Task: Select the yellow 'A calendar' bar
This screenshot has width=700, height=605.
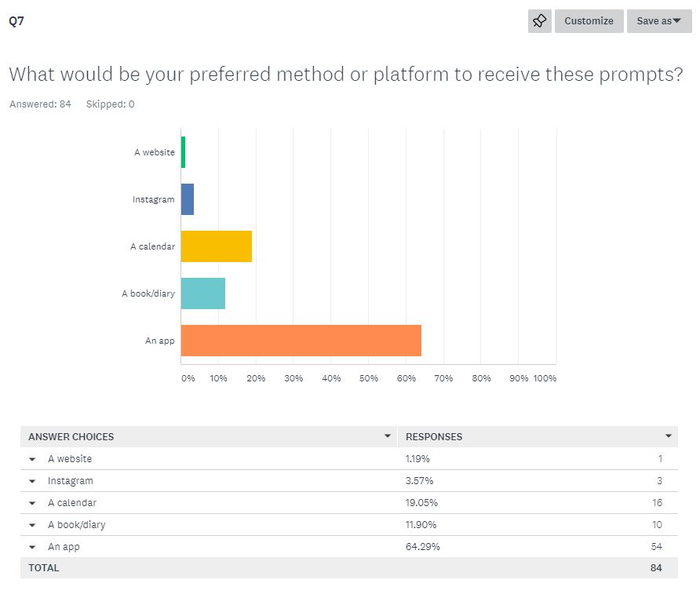Action: coord(217,246)
